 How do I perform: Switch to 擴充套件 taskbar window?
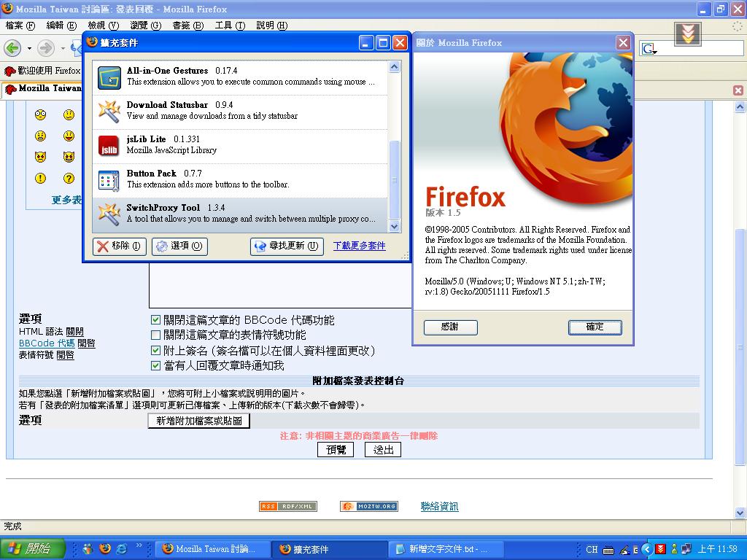(329, 549)
